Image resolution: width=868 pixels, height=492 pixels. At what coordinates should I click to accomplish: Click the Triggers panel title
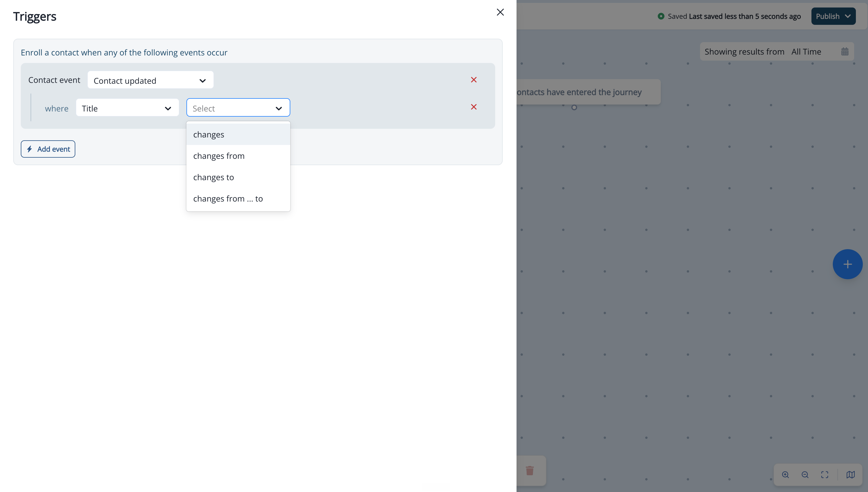pyautogui.click(x=35, y=16)
